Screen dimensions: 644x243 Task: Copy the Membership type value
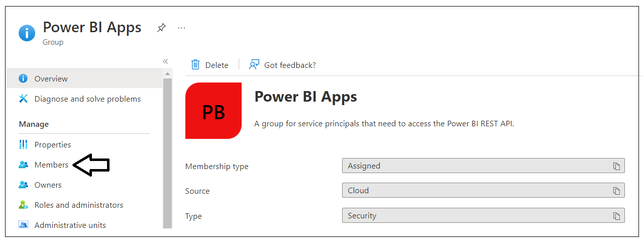616,166
